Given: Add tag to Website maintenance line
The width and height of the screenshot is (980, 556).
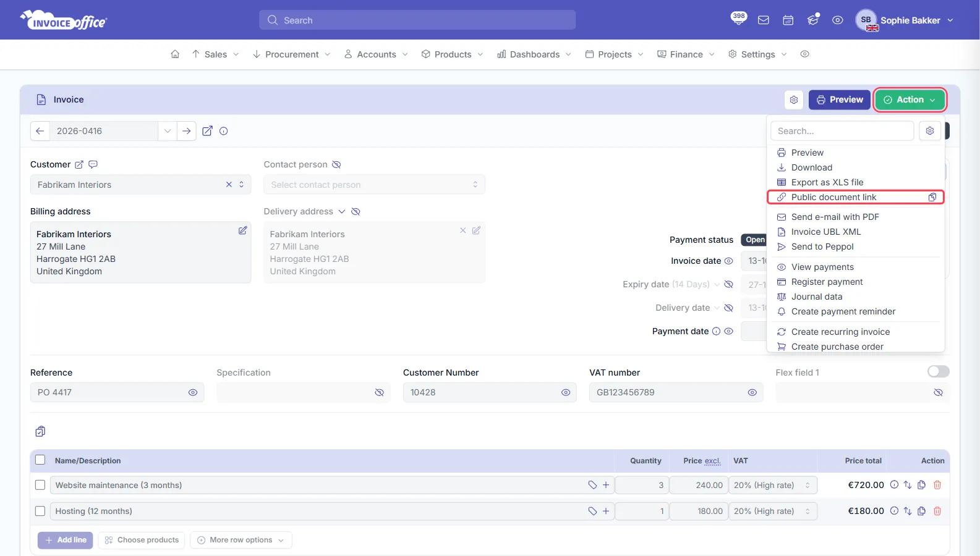Looking at the screenshot, I should [x=592, y=485].
